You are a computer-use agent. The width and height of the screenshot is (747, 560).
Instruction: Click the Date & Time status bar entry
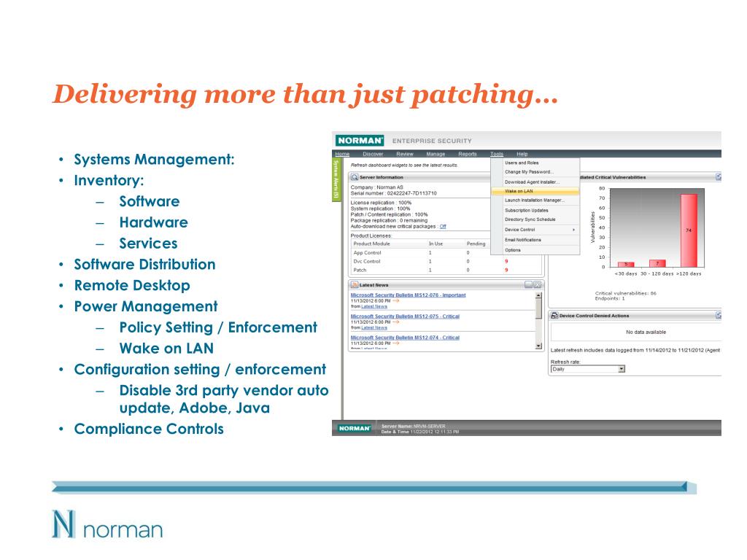click(419, 432)
